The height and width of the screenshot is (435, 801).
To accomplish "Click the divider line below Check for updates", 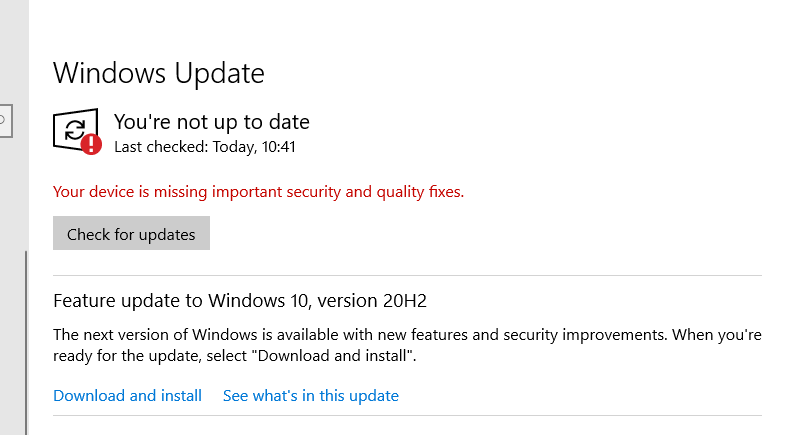I will 407,275.
